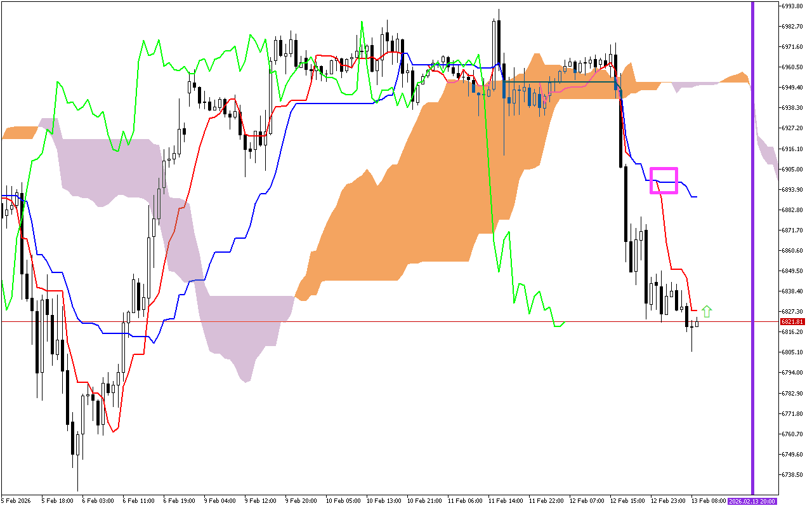This screenshot has height=508, width=812.
Task: Click the purple 2026.02.13 20:00 timestamp label
Action: tap(752, 501)
